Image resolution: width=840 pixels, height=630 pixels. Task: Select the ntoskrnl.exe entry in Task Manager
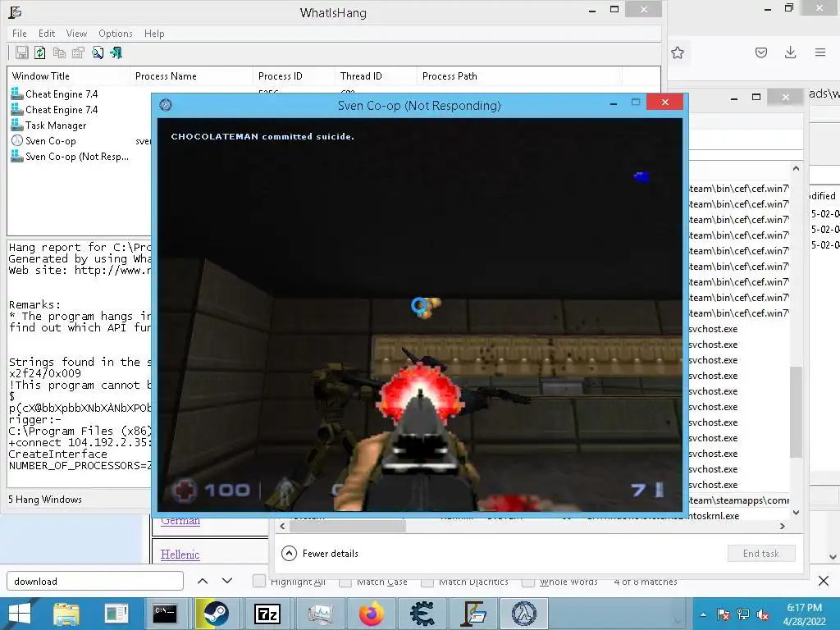(713, 516)
